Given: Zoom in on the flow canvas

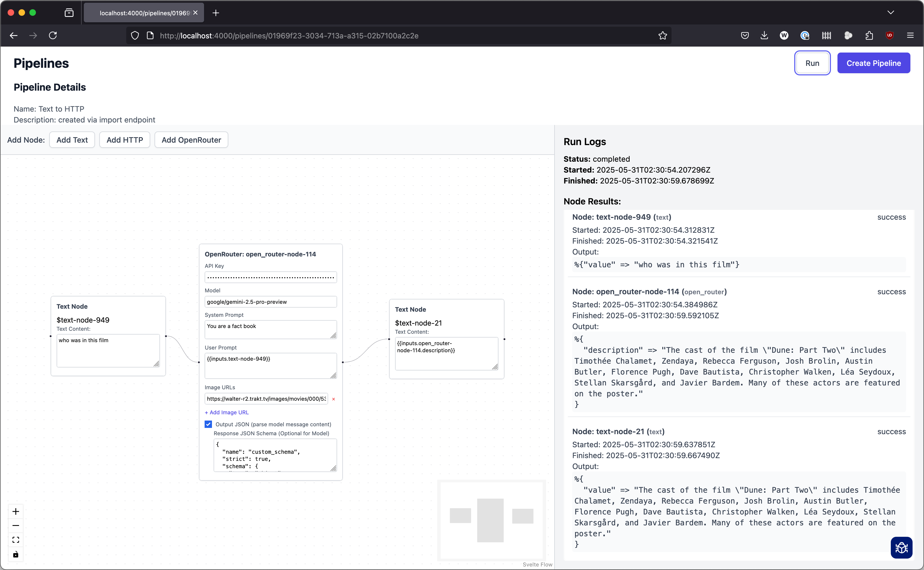Looking at the screenshot, I should [x=16, y=511].
